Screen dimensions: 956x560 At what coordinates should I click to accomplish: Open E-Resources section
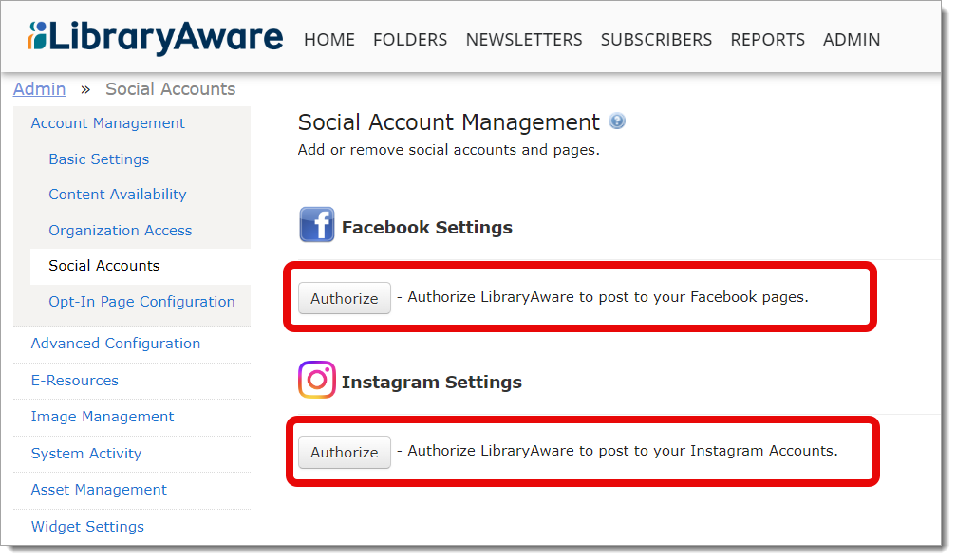75,381
